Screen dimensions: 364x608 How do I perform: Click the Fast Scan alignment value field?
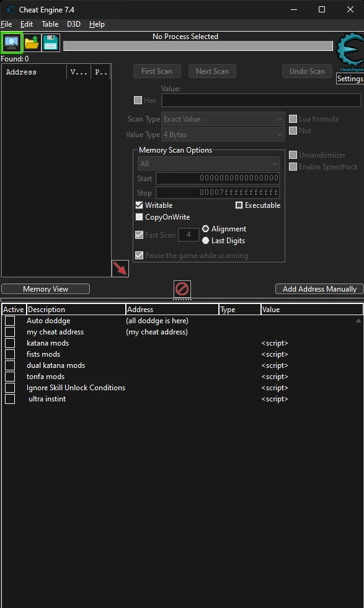[189, 235]
